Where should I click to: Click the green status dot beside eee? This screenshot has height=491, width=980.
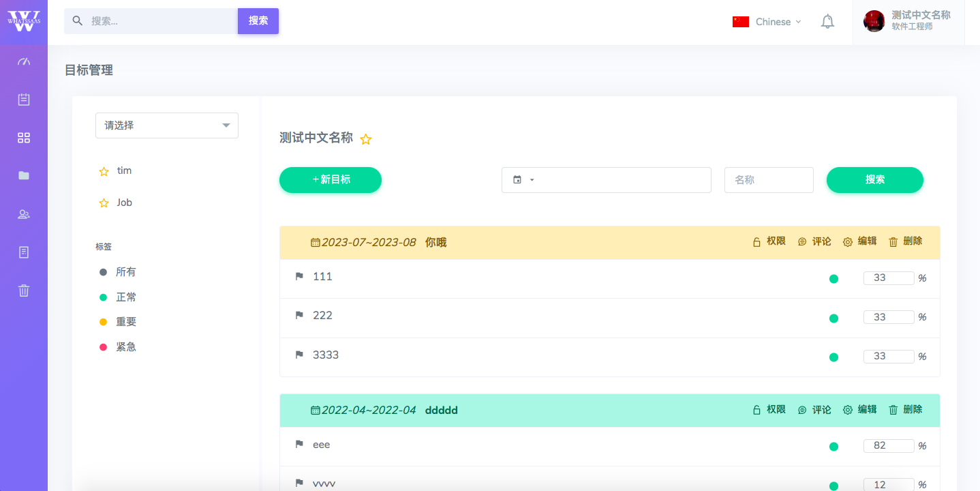tap(833, 445)
